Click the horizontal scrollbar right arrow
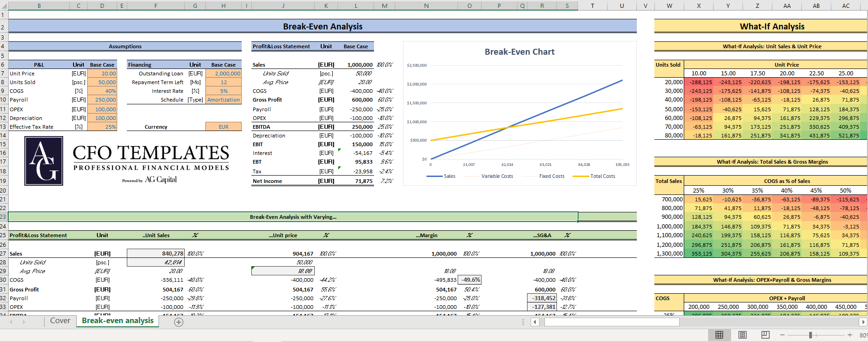Screen dimensions: 868x342 coord(863,322)
